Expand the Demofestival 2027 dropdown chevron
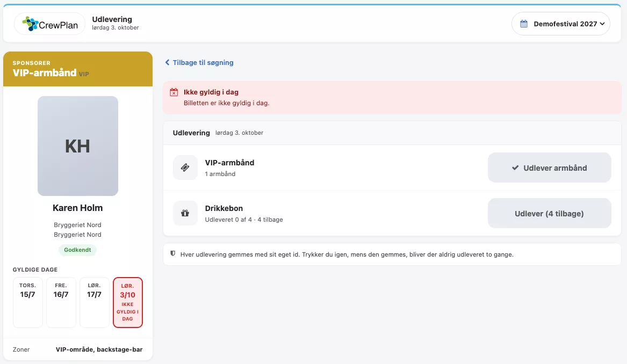627x364 pixels. tap(602, 24)
